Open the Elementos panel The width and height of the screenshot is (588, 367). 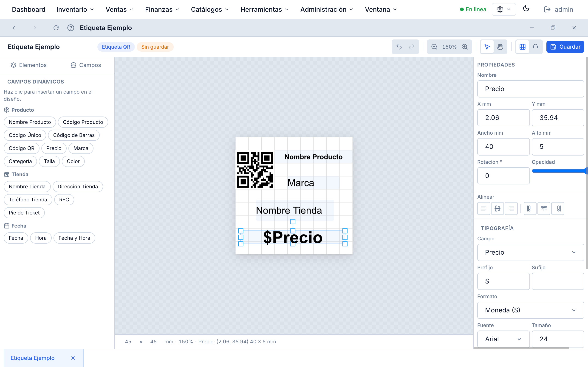(29, 65)
